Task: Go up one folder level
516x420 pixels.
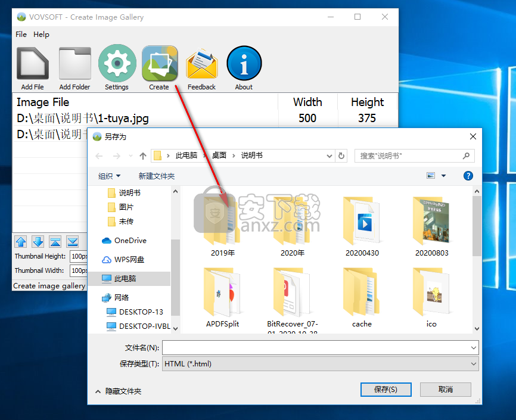Action: pos(143,156)
